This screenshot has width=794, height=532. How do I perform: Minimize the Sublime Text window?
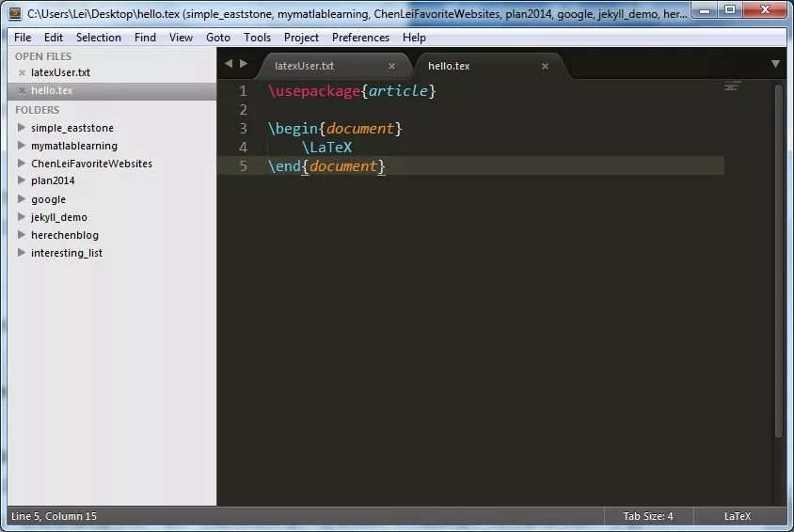coord(705,10)
